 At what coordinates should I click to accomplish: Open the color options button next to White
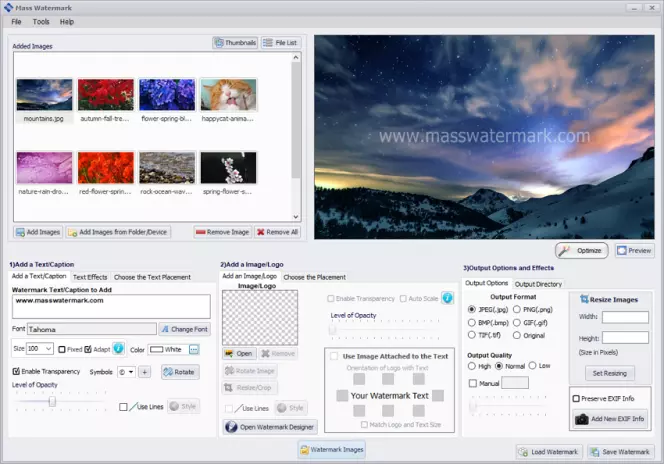click(194, 349)
